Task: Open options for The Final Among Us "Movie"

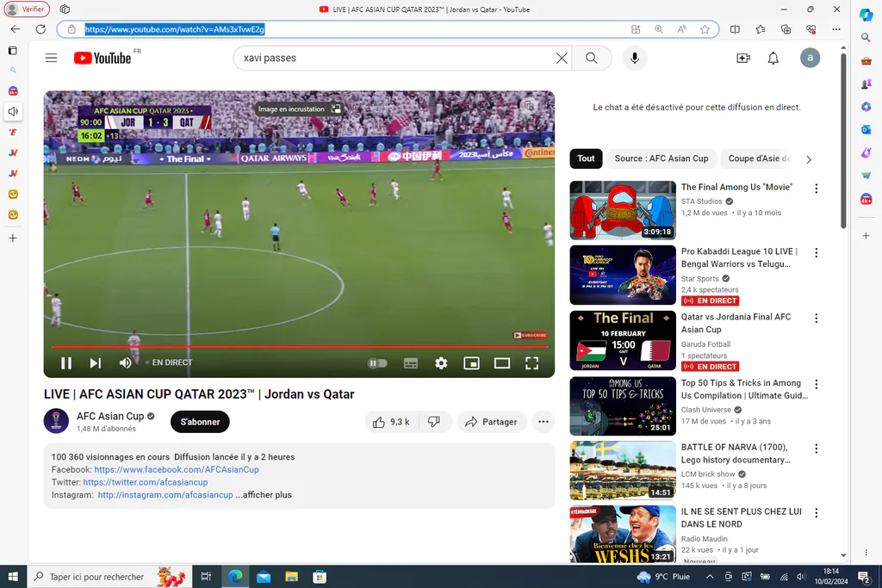Action: coord(817,189)
